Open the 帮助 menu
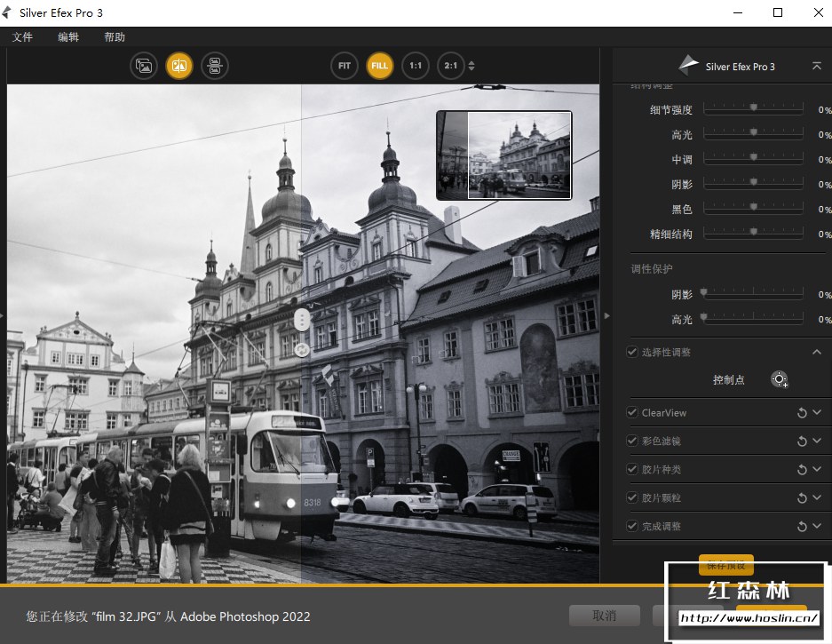 click(x=115, y=36)
